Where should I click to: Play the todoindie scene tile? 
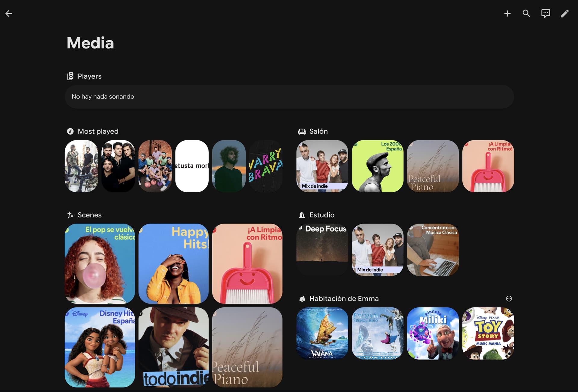[x=173, y=347]
